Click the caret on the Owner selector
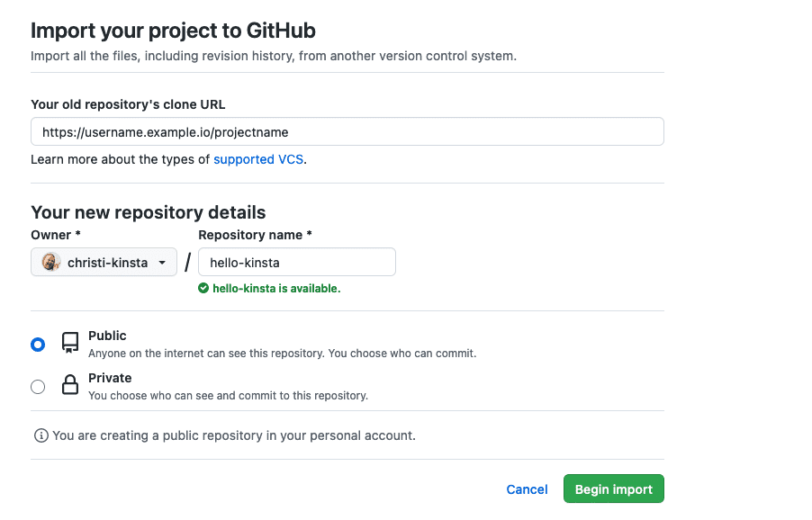812x520 pixels. (x=162, y=262)
